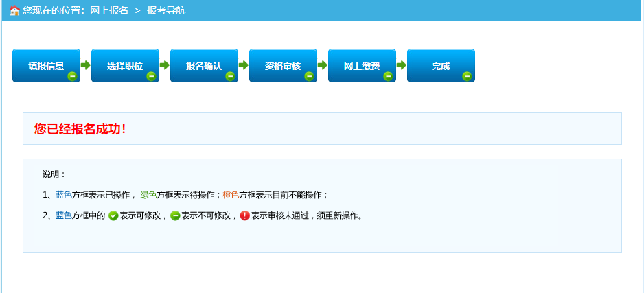Click the status icon on the 填报信息 box
This screenshot has height=293, width=644.
pyautogui.click(x=72, y=76)
